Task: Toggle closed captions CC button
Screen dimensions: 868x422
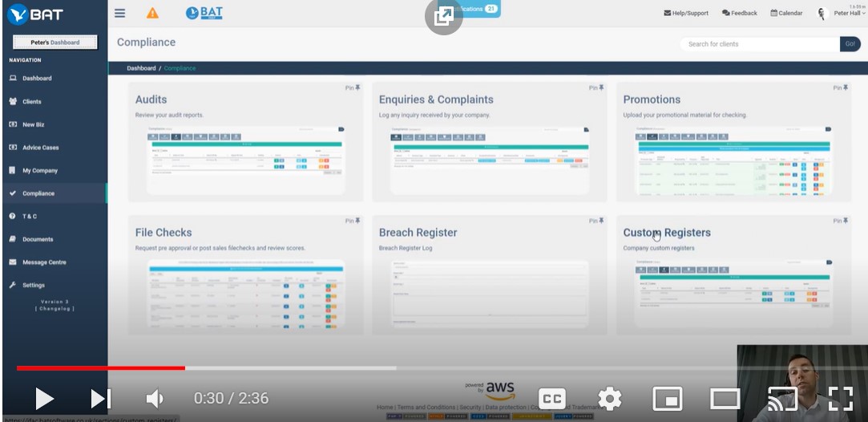Action: click(552, 398)
